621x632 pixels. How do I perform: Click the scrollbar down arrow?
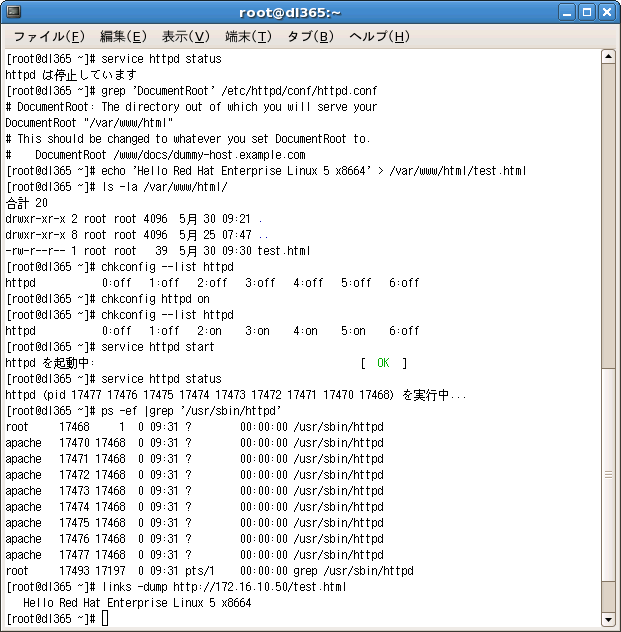tap(608, 619)
